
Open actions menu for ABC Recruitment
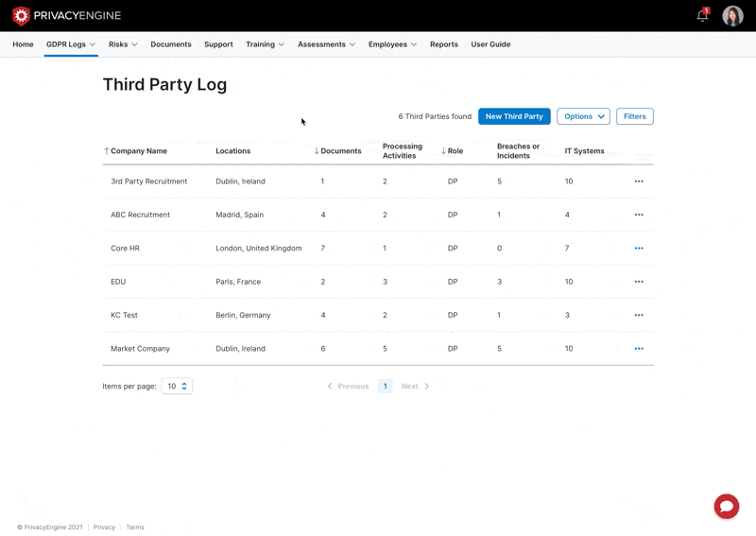[639, 215]
